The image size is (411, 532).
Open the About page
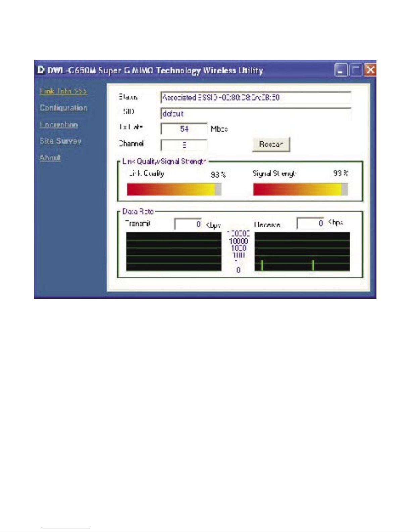[50, 157]
